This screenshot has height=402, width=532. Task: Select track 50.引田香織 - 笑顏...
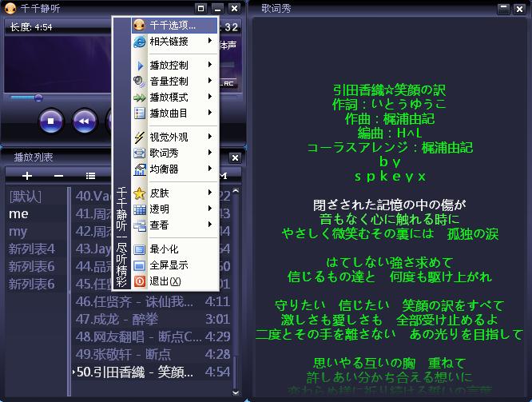click(153, 372)
